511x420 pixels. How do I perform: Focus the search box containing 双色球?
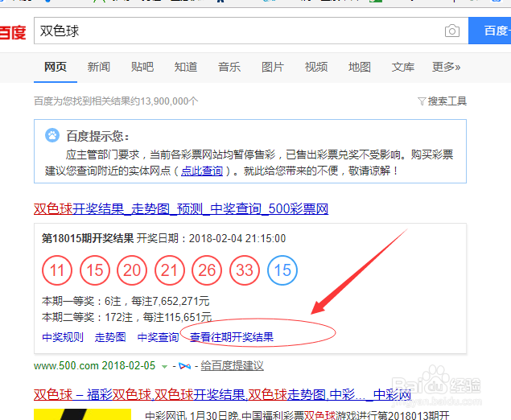point(251,31)
